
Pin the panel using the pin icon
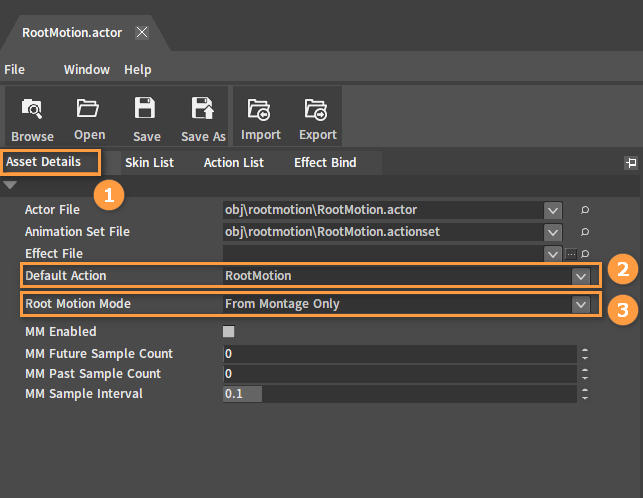point(631,162)
